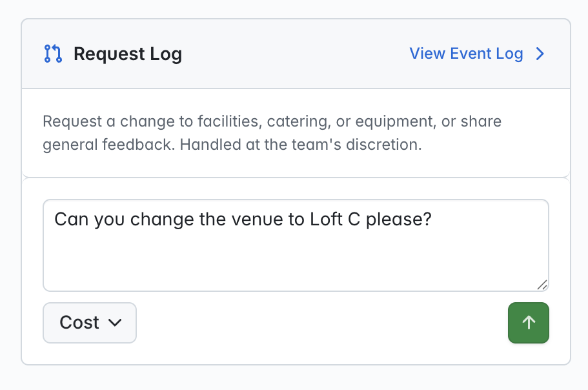Open the Cost category dropdown
Viewport: 588px width, 390px height.
pos(90,323)
